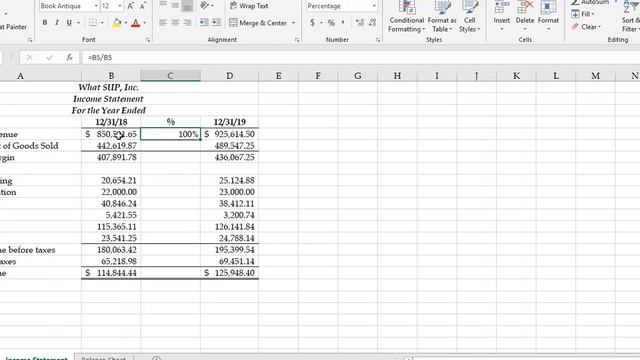Open Merge & Center dropdown arrow
The height and width of the screenshot is (360, 640).
pos(293,23)
